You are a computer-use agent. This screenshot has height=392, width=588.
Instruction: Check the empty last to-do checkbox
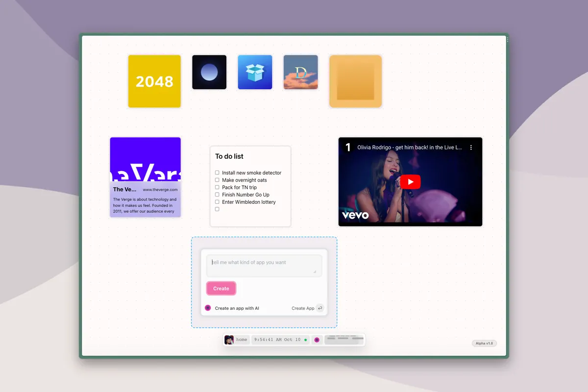pos(217,209)
